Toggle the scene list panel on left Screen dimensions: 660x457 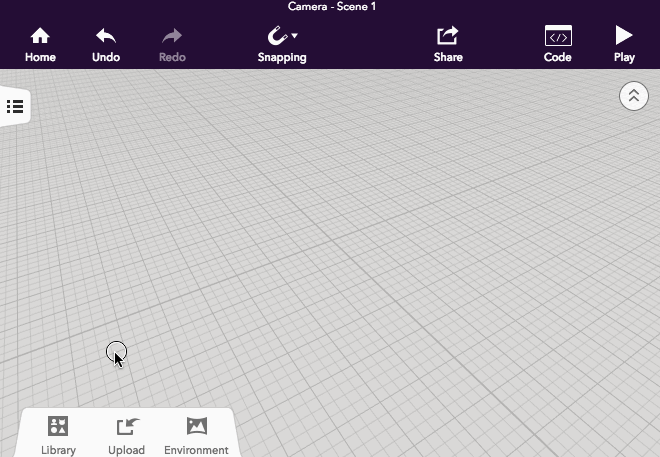tap(15, 106)
